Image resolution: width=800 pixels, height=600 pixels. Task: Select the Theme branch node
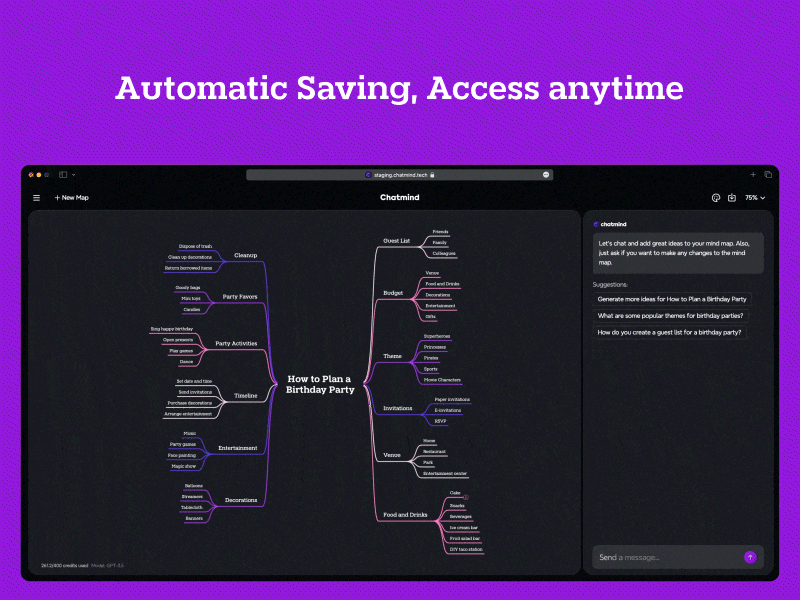coord(392,356)
